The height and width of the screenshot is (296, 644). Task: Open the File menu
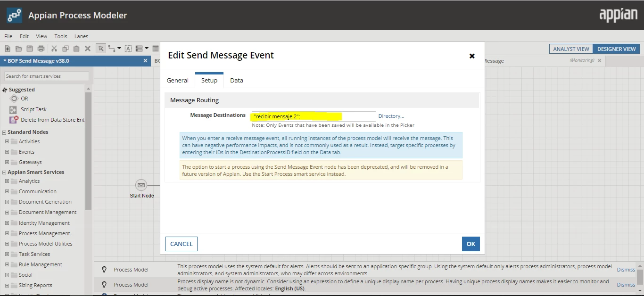[x=8, y=36]
